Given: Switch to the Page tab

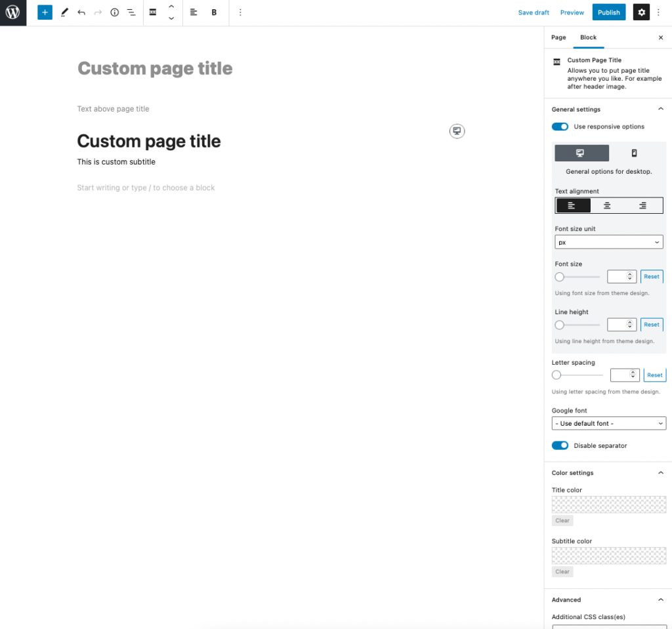Looking at the screenshot, I should point(558,37).
